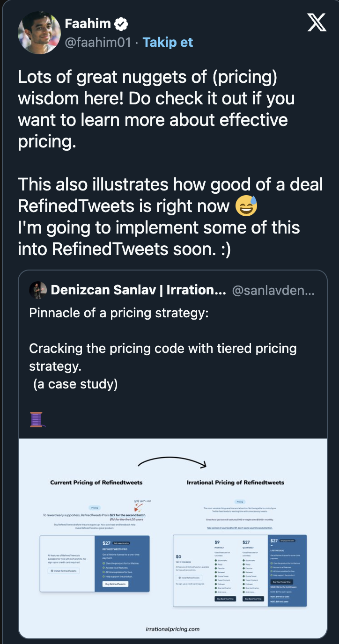Open Denizcan Sanlav's small avatar
339x644 pixels.
click(38, 290)
